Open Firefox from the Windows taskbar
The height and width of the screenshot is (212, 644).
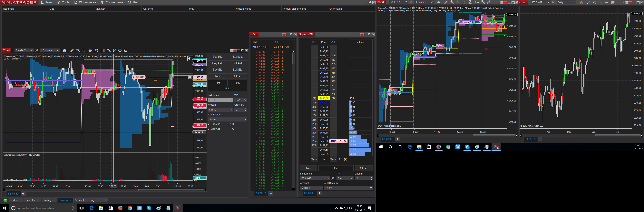click(120, 208)
